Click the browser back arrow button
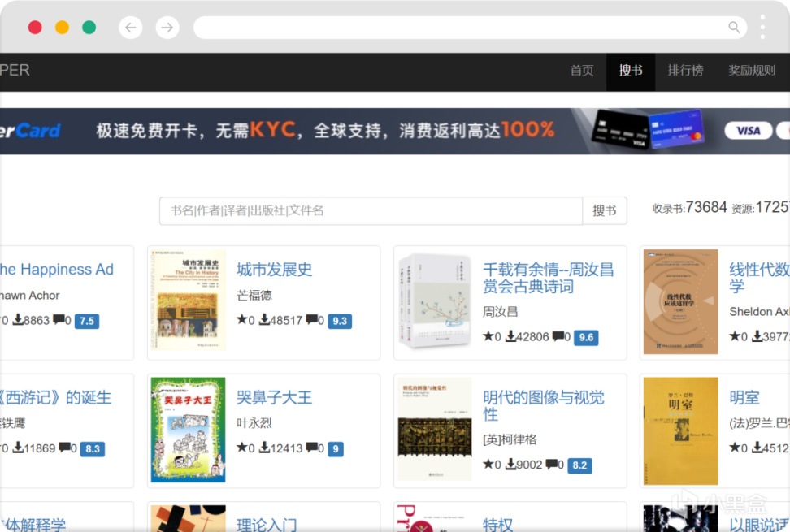790x532 pixels. 131,27
